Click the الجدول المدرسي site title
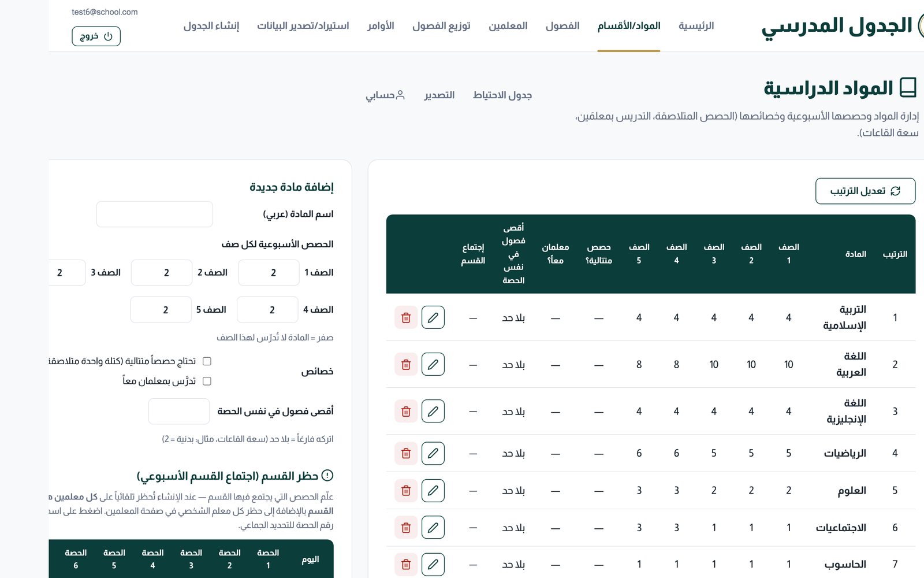 [x=837, y=26]
